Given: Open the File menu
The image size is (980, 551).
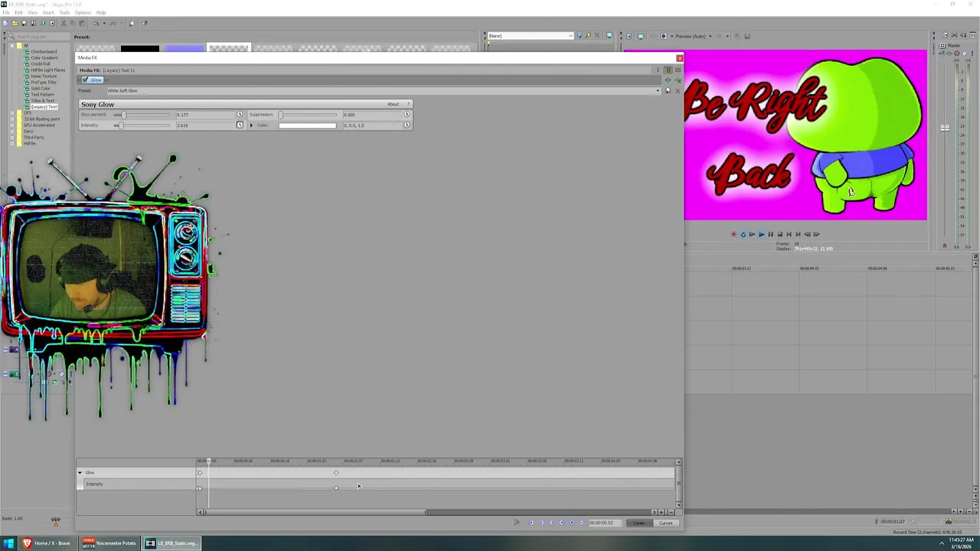Looking at the screenshot, I should coord(6,12).
